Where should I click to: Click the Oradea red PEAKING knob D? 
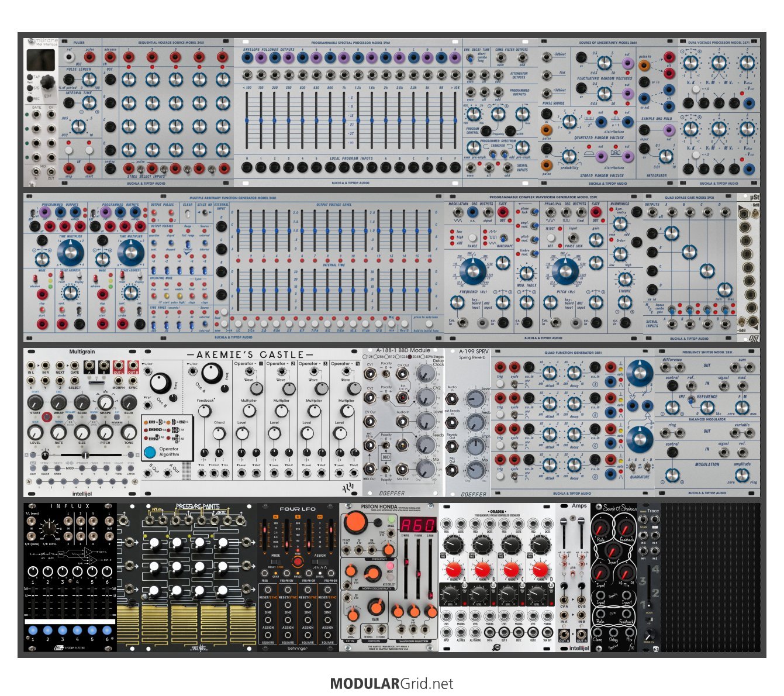(541, 570)
